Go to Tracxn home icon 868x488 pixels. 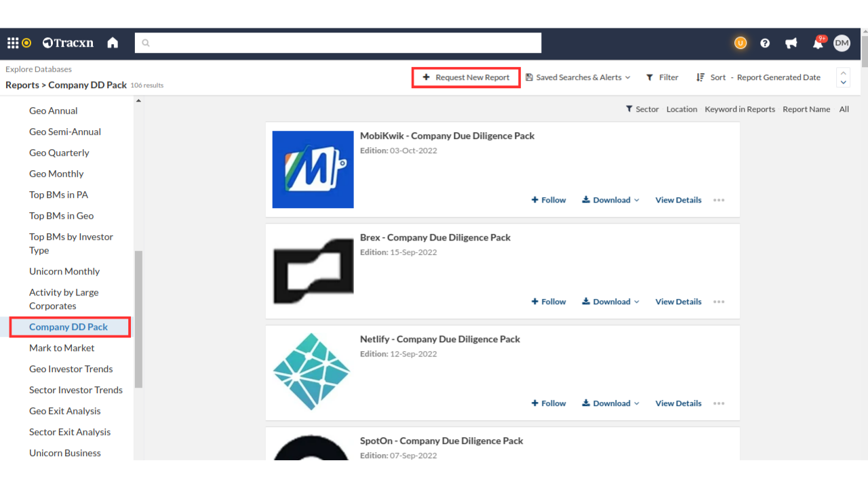click(x=113, y=43)
